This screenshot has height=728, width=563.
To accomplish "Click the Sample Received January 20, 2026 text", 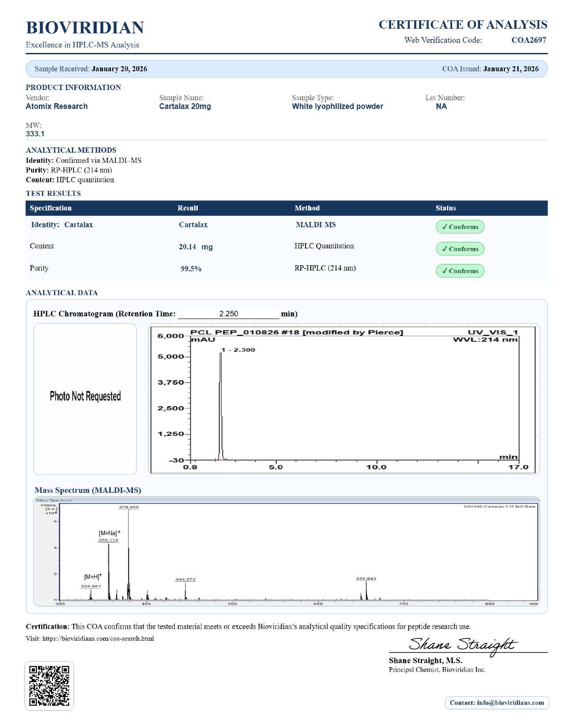I will click(x=91, y=69).
